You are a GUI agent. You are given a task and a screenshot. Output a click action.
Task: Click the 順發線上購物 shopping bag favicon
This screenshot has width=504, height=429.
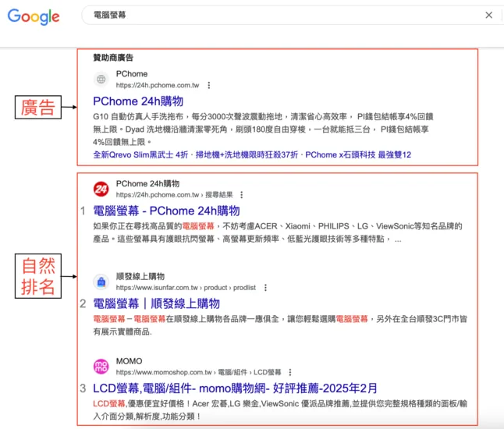click(101, 282)
